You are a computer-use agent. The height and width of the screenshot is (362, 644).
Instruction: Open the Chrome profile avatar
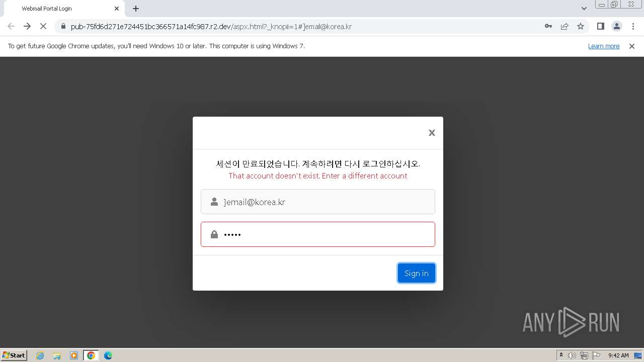pyautogui.click(x=617, y=26)
